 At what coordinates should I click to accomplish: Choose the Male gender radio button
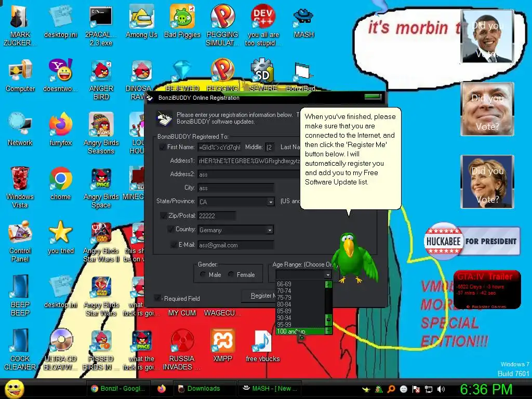click(x=203, y=274)
